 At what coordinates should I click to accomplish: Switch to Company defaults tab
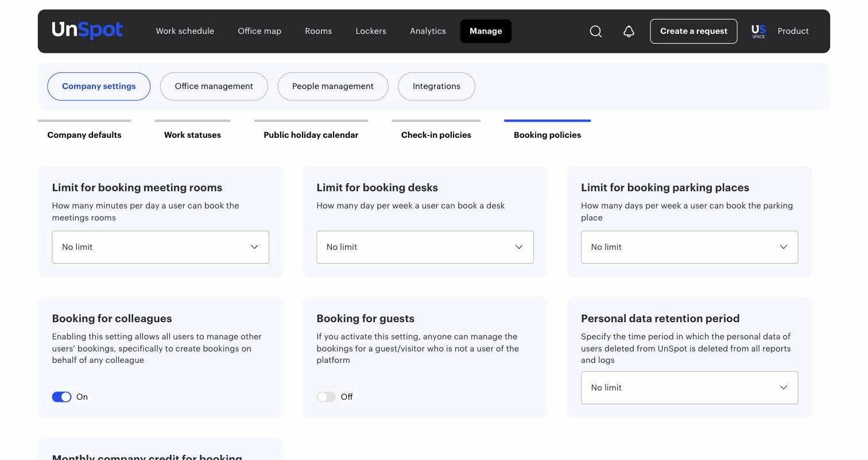(84, 135)
